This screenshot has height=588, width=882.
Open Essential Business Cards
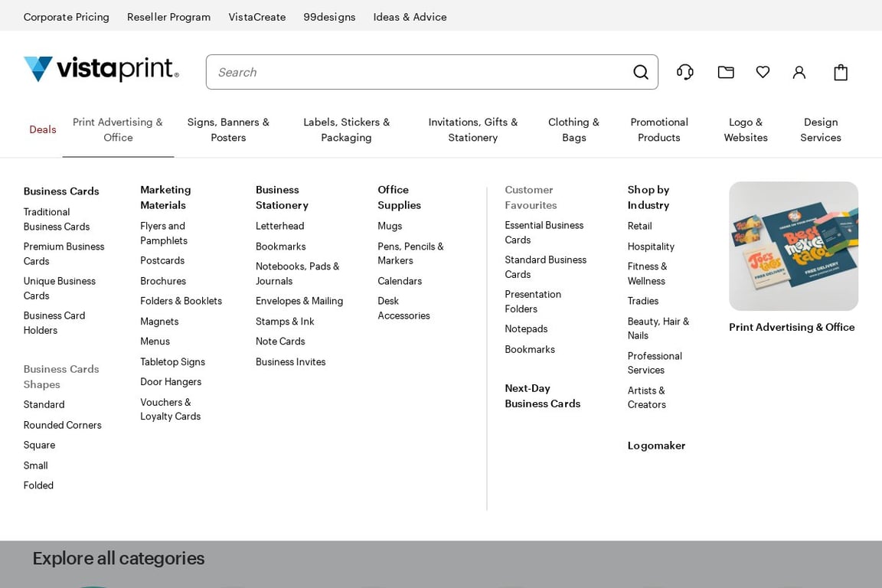(x=544, y=233)
